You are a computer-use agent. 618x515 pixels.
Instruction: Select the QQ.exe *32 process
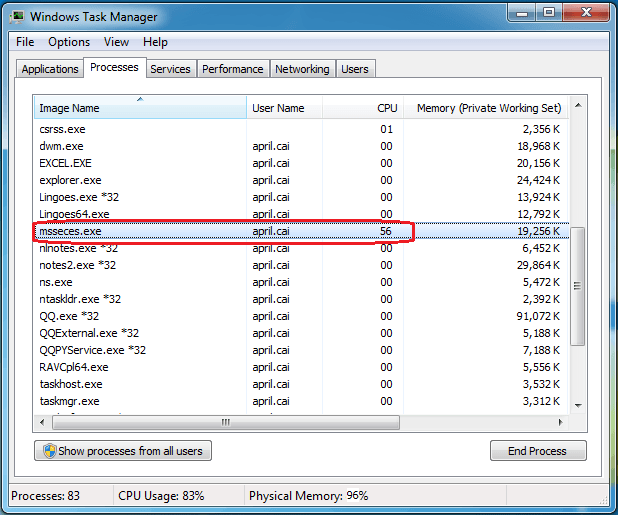click(301, 316)
